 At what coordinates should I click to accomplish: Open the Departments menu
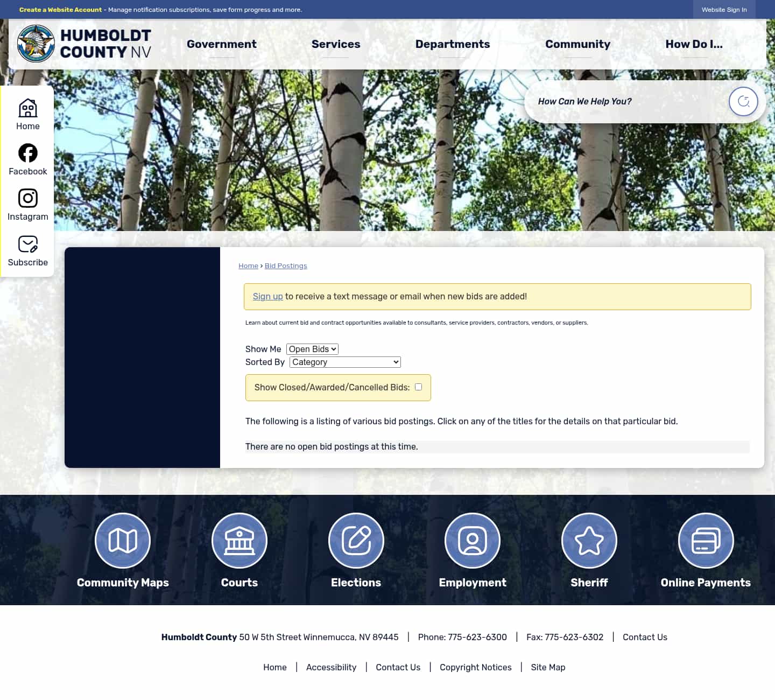[x=453, y=44]
